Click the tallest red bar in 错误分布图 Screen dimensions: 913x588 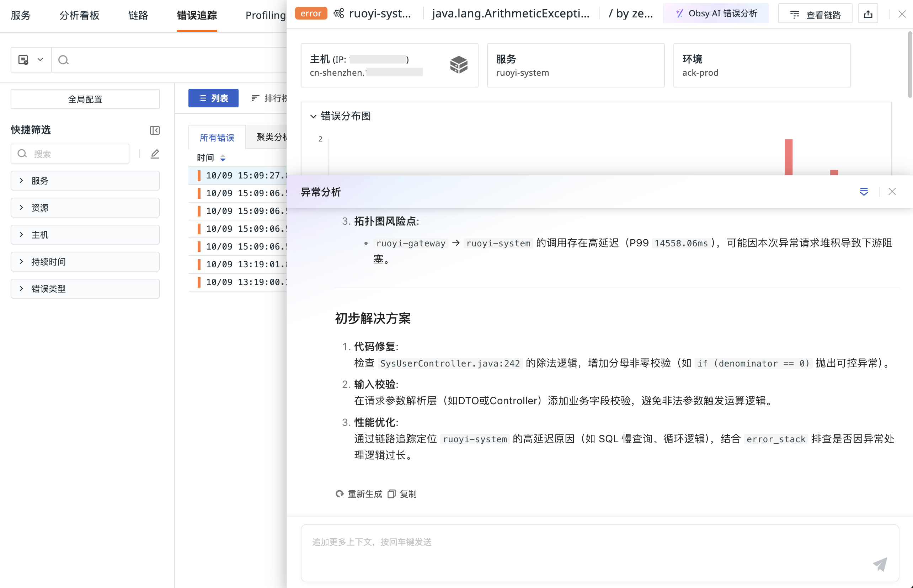click(789, 157)
